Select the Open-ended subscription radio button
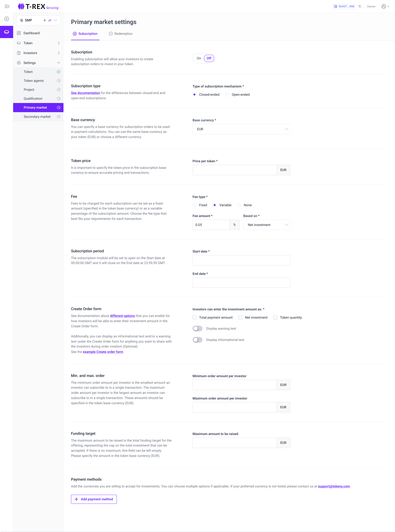395x532 pixels. [x=227, y=95]
